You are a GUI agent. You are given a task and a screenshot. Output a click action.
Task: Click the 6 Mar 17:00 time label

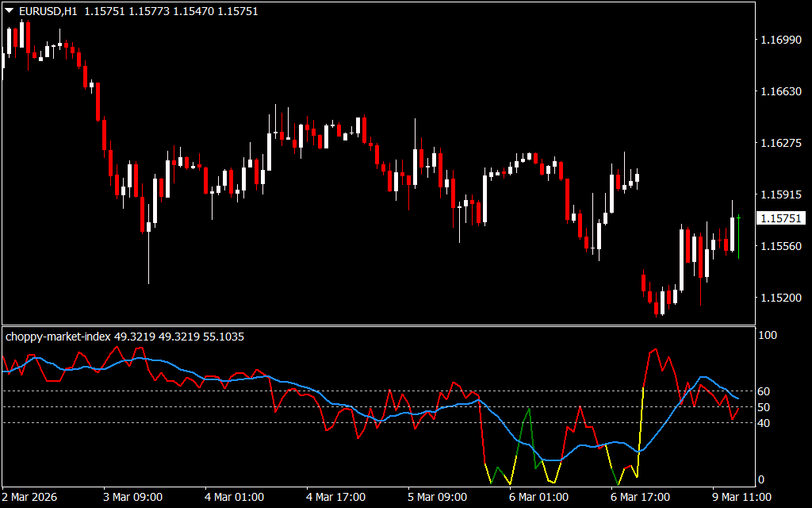click(641, 497)
